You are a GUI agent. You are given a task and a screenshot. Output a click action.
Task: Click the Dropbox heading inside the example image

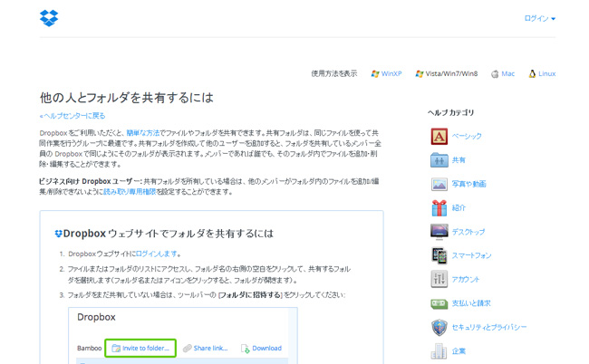click(x=96, y=318)
